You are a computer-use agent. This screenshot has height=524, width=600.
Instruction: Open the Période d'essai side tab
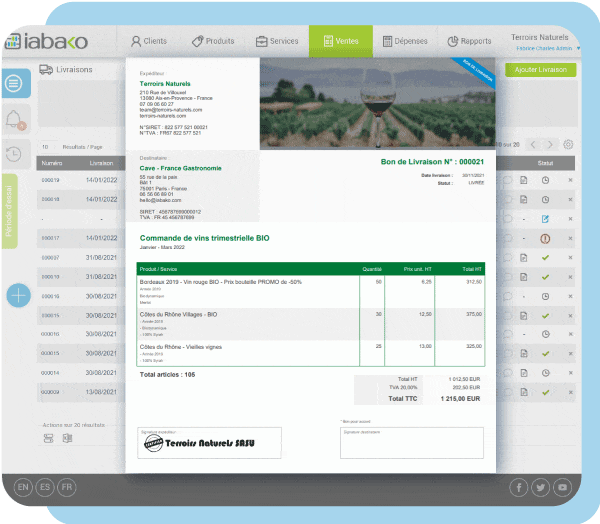pyautogui.click(x=10, y=211)
